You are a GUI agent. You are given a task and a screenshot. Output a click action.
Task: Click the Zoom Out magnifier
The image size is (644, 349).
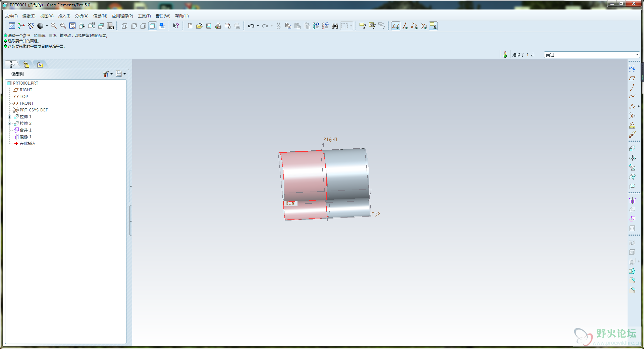coord(63,26)
